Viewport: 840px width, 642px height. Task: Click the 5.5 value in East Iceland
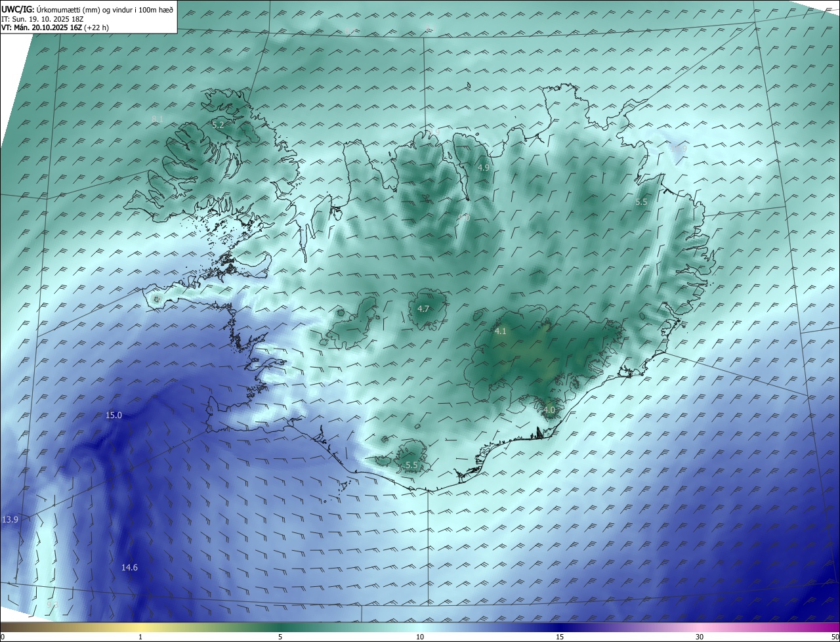click(x=641, y=202)
